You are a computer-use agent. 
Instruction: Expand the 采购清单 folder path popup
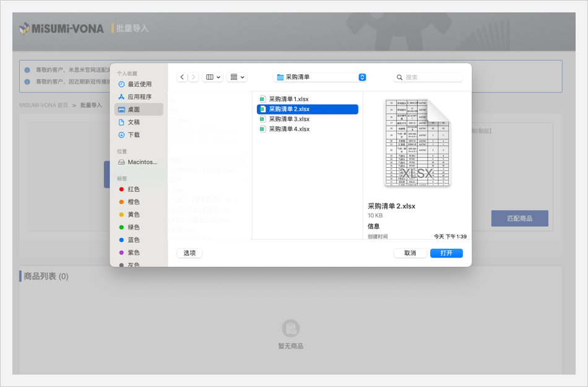pyautogui.click(x=321, y=77)
